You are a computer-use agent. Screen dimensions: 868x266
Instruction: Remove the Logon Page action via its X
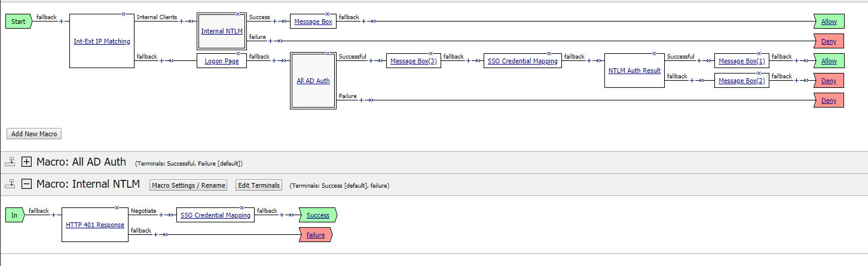pos(238,53)
